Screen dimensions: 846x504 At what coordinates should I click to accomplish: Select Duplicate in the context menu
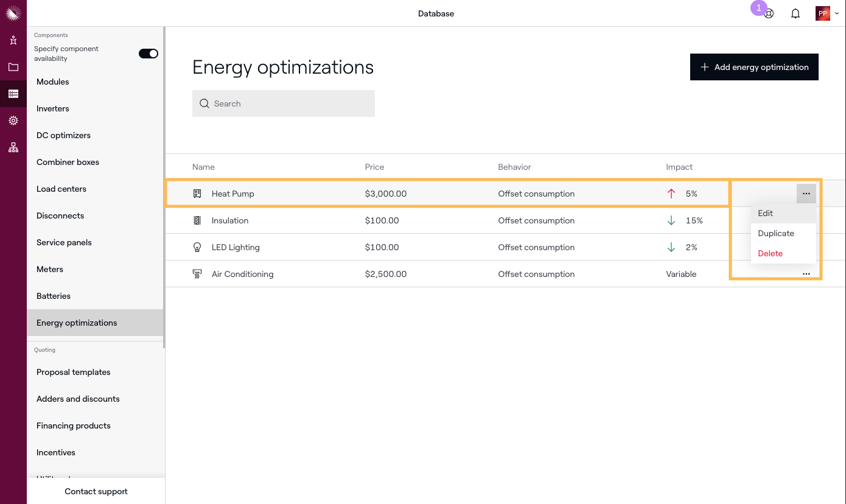776,233
